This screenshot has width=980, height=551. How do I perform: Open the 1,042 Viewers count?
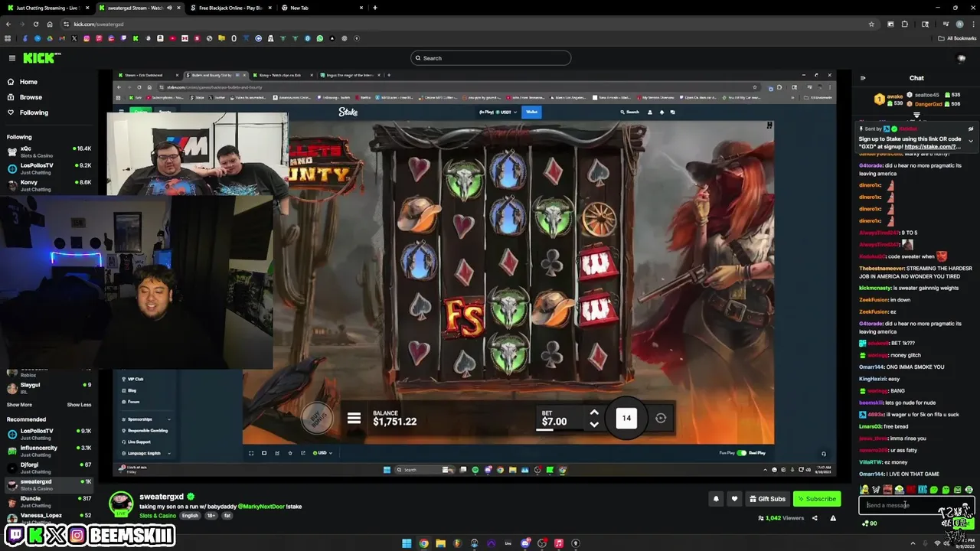pyautogui.click(x=780, y=518)
